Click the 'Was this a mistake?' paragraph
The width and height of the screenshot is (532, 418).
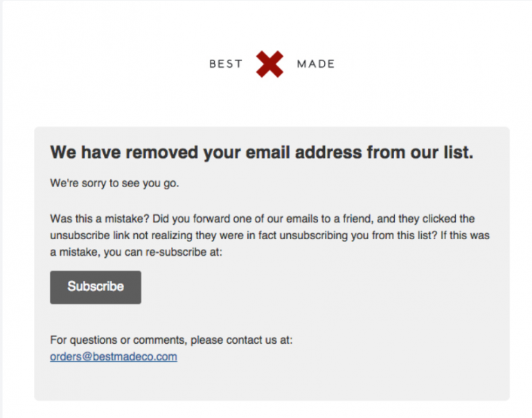(x=269, y=235)
